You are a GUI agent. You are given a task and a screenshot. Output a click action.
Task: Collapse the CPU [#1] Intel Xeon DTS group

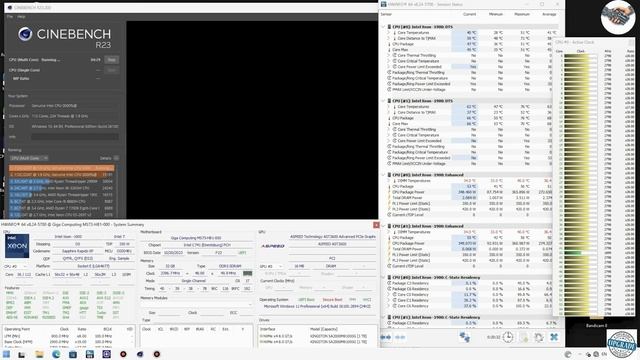384,101
